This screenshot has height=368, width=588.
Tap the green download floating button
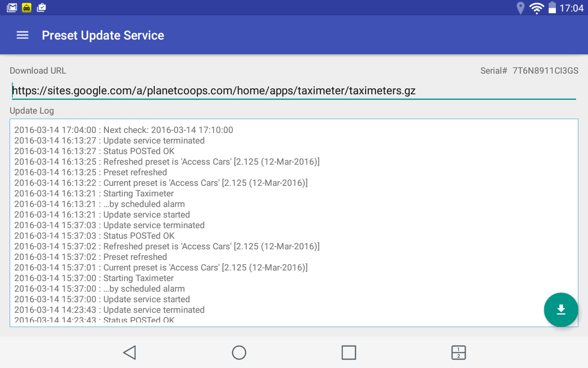[x=560, y=310]
